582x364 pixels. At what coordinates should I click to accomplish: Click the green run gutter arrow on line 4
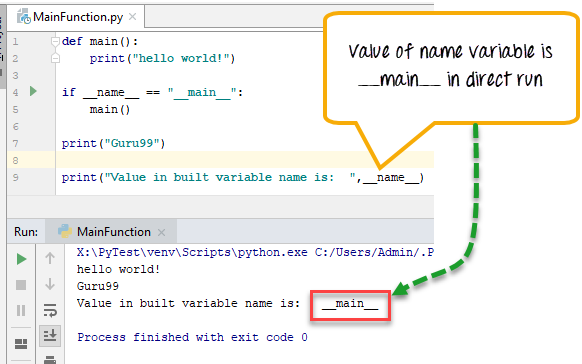[x=33, y=91]
